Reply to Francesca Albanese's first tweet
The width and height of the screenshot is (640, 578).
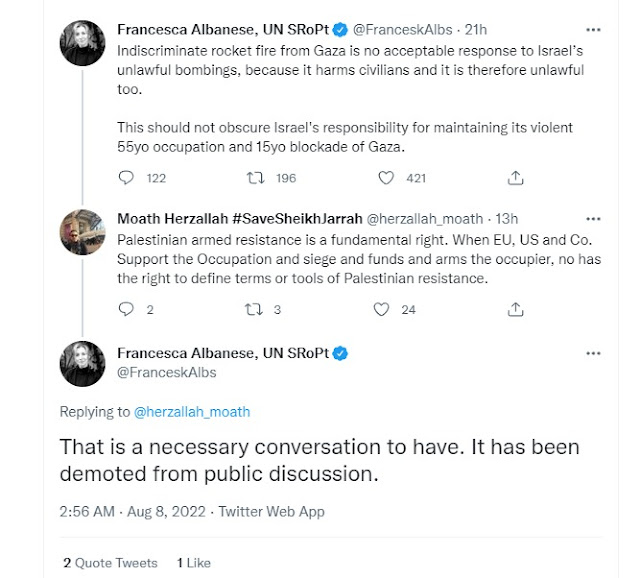[x=127, y=178]
